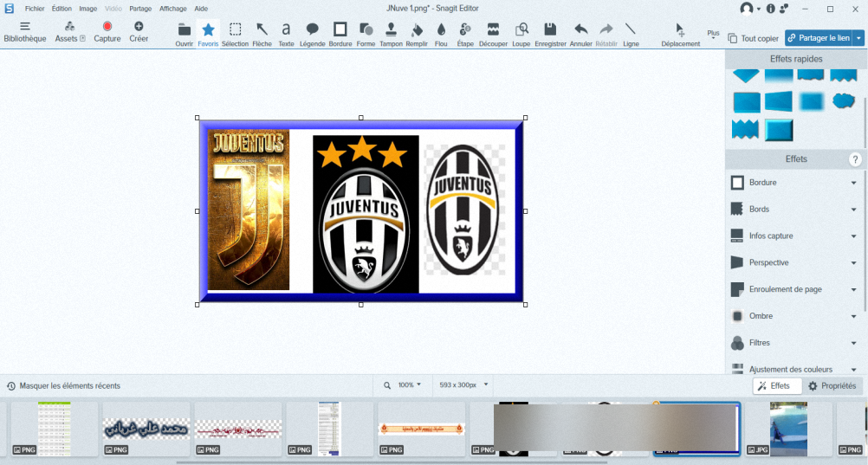Select the Bordure tool in toolbar
The width and height of the screenshot is (868, 465).
(340, 35)
